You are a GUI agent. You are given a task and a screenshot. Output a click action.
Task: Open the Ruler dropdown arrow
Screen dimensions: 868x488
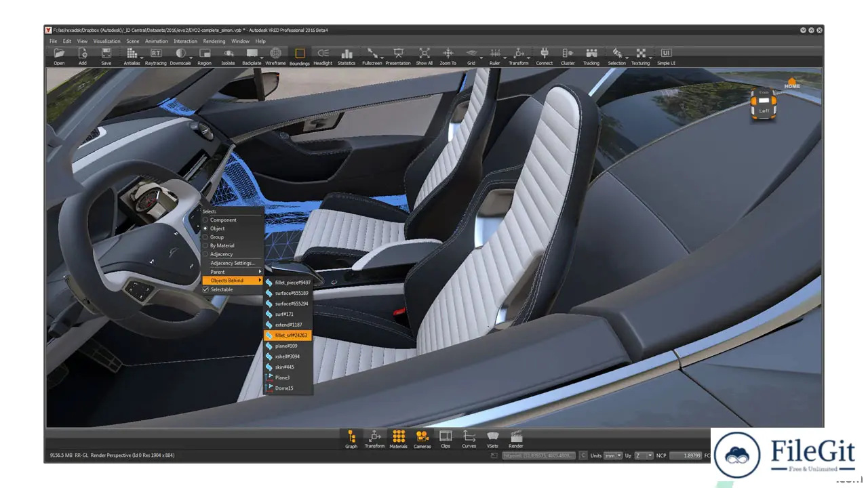point(505,58)
